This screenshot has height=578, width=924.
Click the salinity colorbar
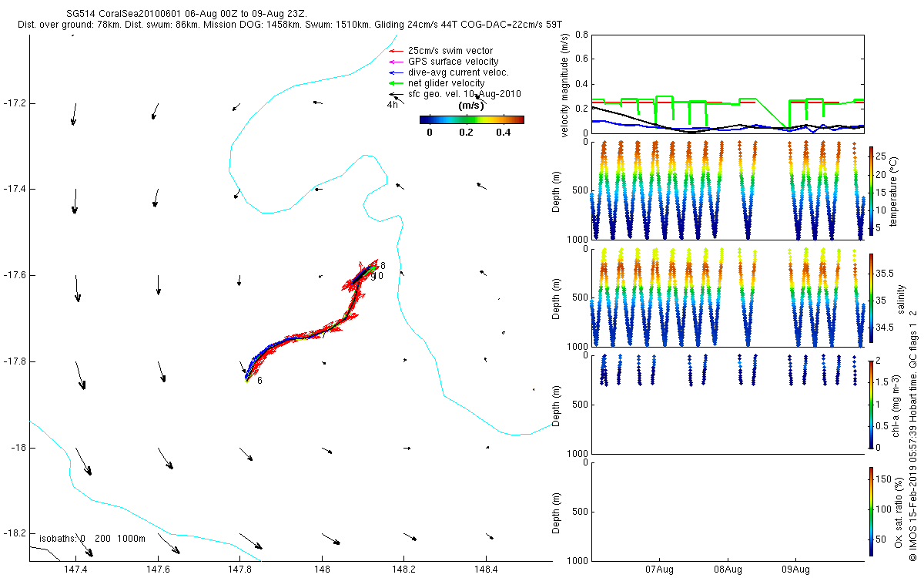point(871,297)
